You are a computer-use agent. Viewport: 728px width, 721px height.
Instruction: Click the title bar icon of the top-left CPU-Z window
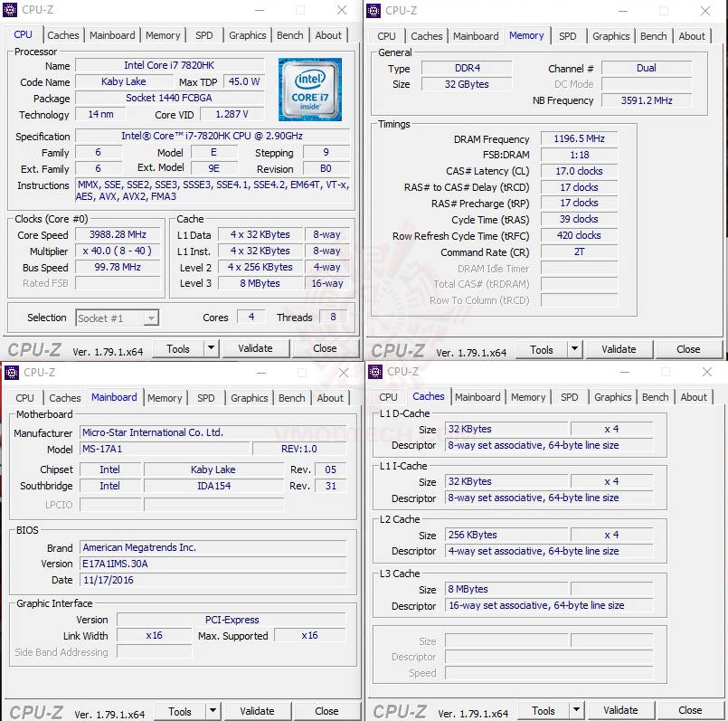point(10,10)
